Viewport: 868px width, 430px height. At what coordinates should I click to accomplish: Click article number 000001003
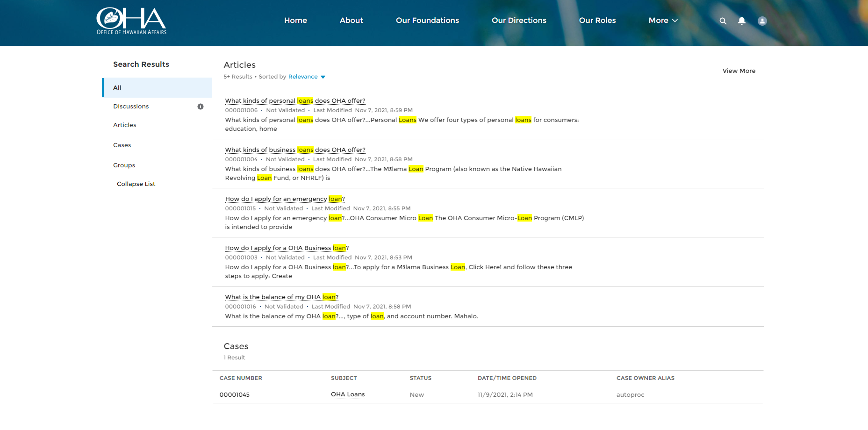[x=241, y=258]
